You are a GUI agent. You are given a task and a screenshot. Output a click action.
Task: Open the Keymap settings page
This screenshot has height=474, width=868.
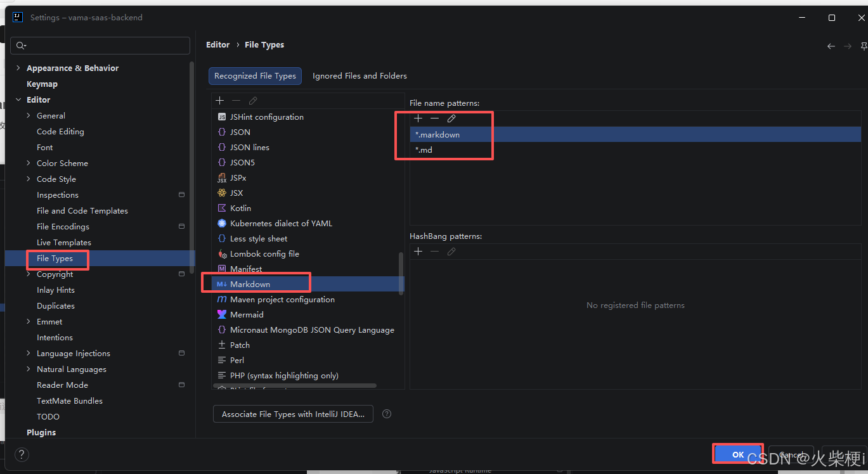[42, 84]
